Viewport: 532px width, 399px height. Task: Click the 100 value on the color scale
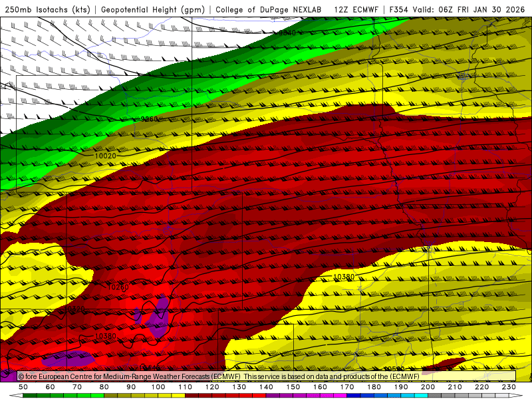tap(158, 387)
